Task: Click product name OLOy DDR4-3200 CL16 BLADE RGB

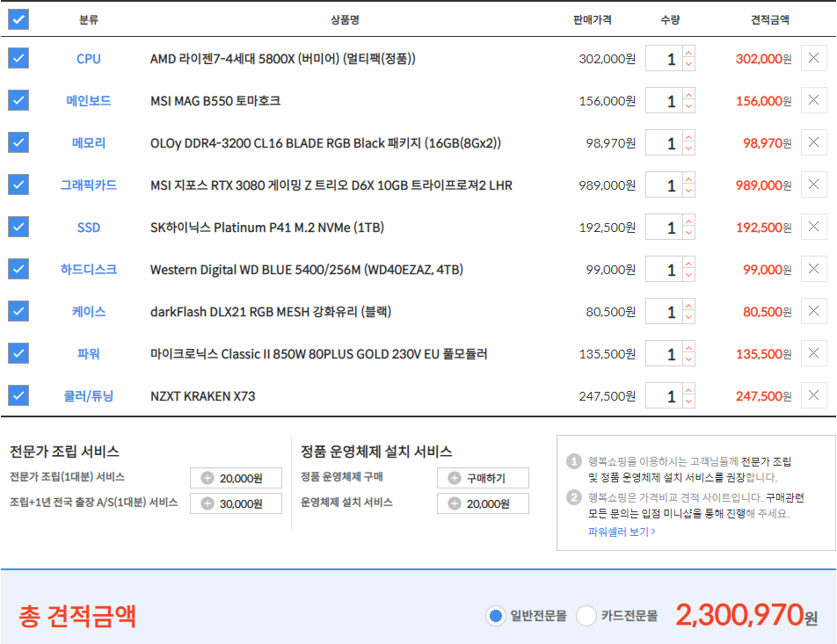Action: (325, 143)
